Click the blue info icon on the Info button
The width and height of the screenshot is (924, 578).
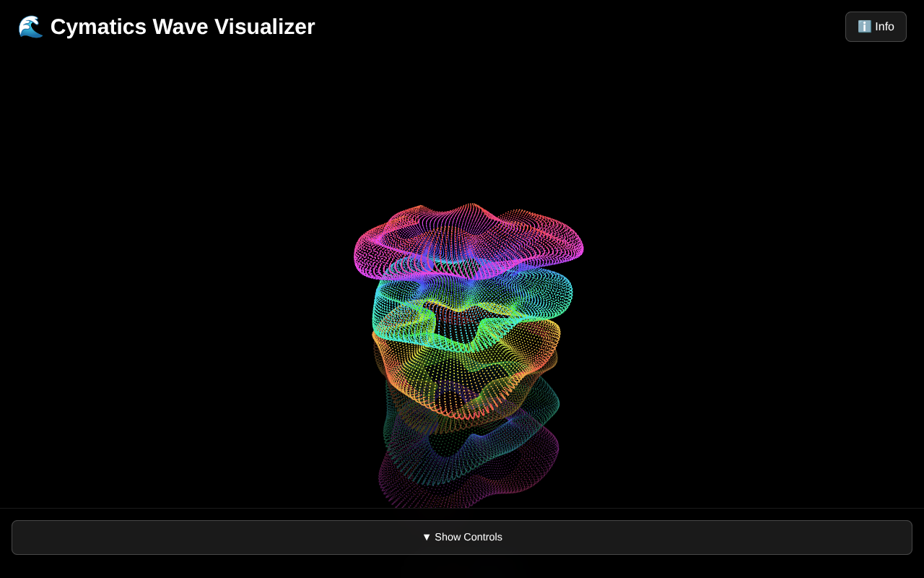(x=864, y=26)
